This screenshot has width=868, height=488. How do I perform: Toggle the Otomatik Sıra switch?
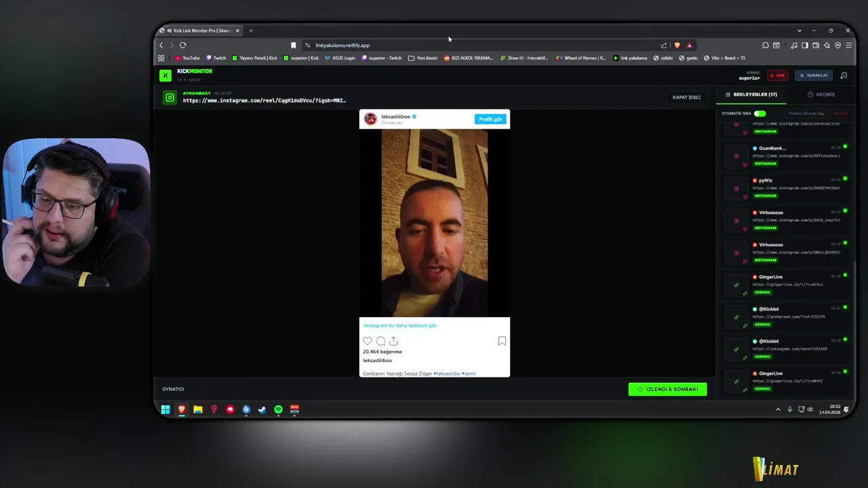[x=759, y=114]
